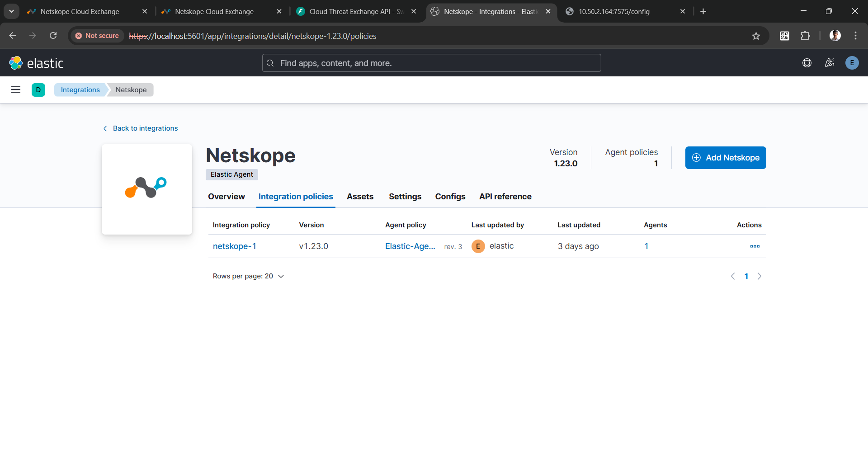
Task: Close the first Netskope Cloud Exchange tab
Action: pos(145,11)
